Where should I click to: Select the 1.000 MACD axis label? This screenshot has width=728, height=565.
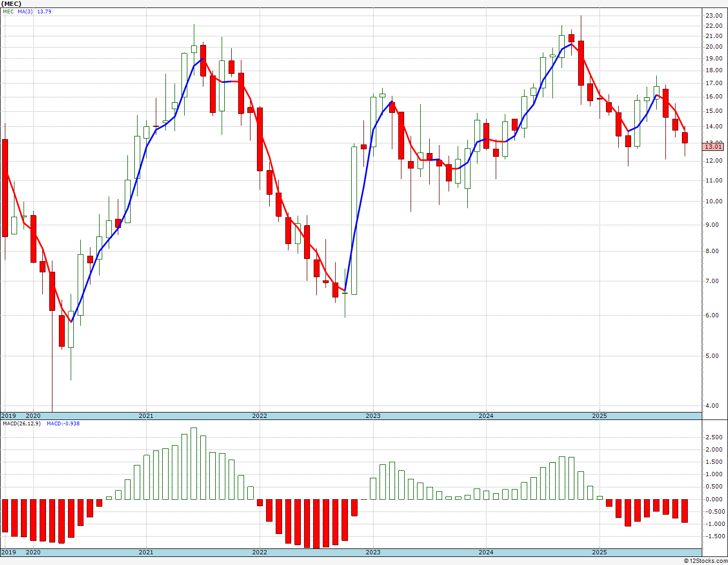point(714,474)
